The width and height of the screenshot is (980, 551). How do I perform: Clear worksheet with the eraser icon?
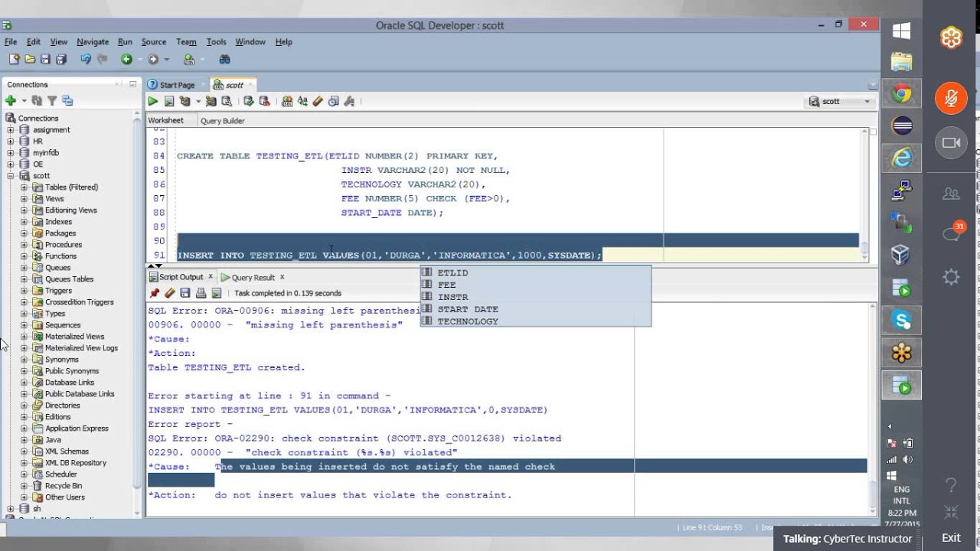tap(318, 101)
